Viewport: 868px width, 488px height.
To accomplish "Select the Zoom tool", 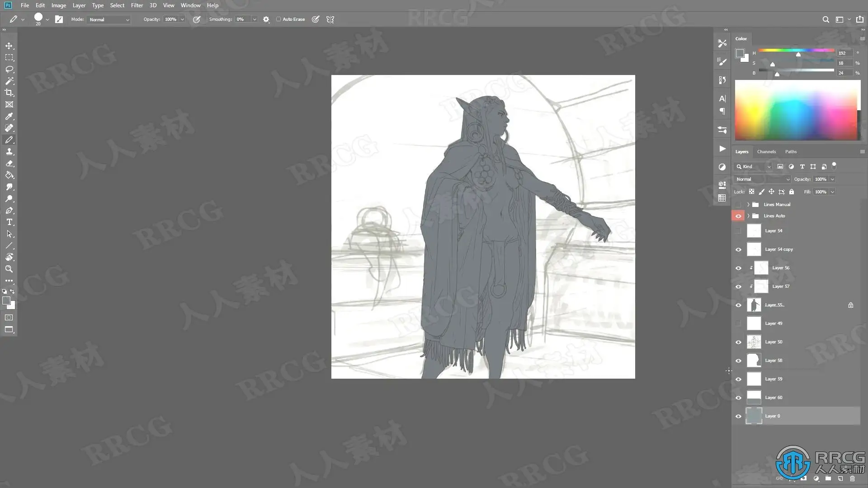I will pyautogui.click(x=9, y=269).
